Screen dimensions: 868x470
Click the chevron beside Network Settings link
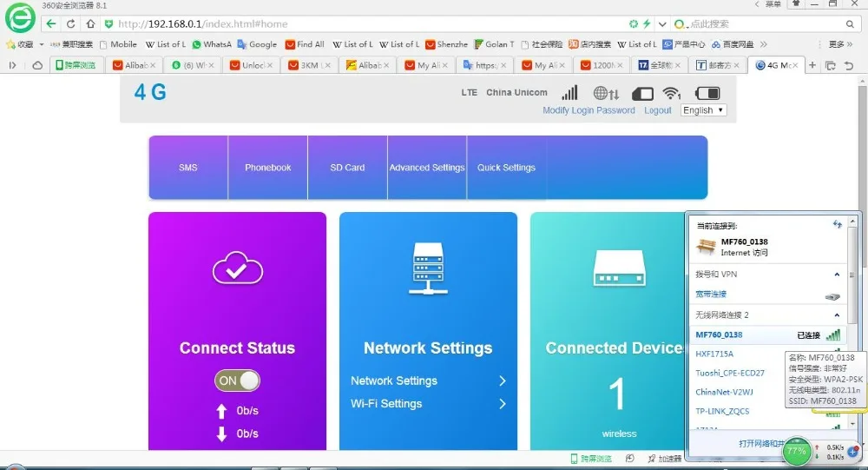pos(502,381)
